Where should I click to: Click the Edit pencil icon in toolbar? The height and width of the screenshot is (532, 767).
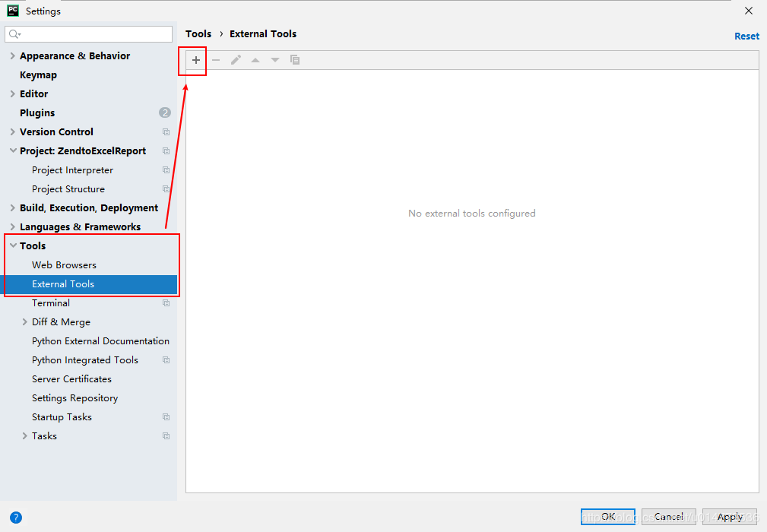coord(236,60)
